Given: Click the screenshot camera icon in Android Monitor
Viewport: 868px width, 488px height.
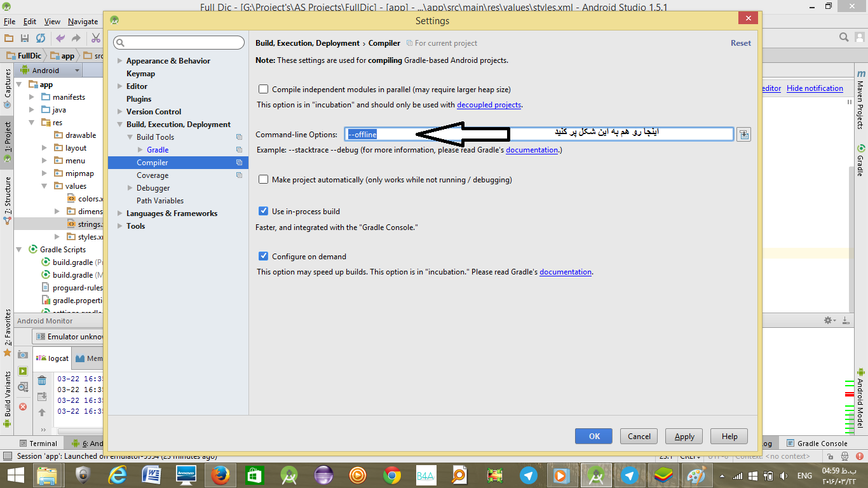Looking at the screenshot, I should 23,355.
